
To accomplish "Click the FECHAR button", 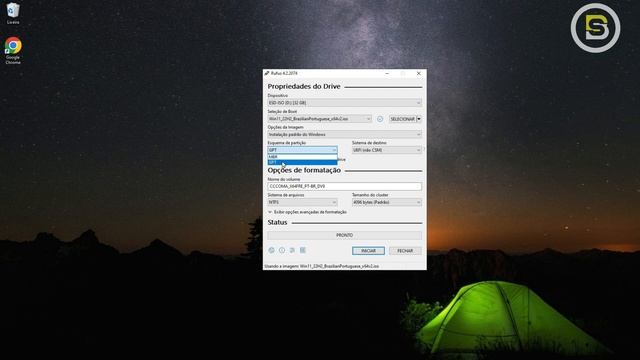I will point(405,251).
